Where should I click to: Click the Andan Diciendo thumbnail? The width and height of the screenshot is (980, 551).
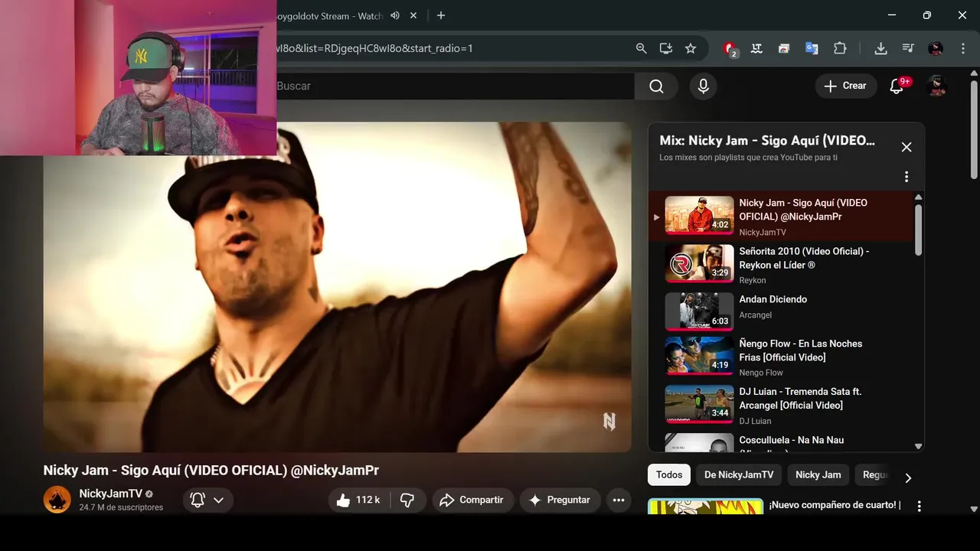tap(699, 311)
